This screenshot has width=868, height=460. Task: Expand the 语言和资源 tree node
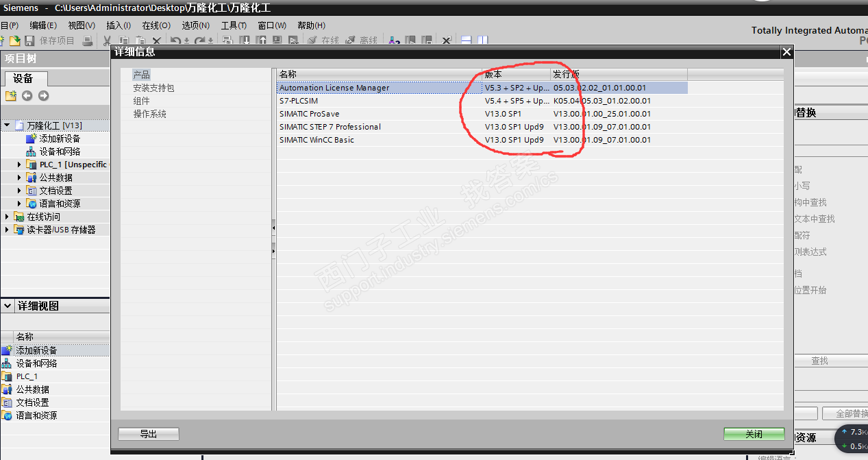pyautogui.click(x=20, y=204)
